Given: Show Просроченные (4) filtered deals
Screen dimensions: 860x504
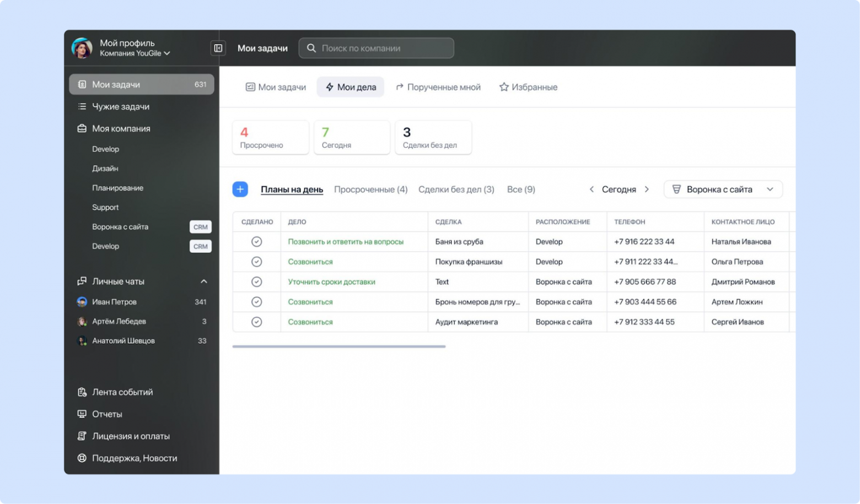Looking at the screenshot, I should pos(370,189).
